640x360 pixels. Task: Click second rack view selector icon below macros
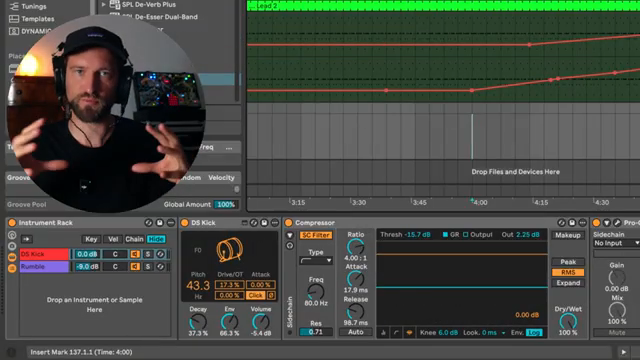pyautogui.click(x=12, y=246)
